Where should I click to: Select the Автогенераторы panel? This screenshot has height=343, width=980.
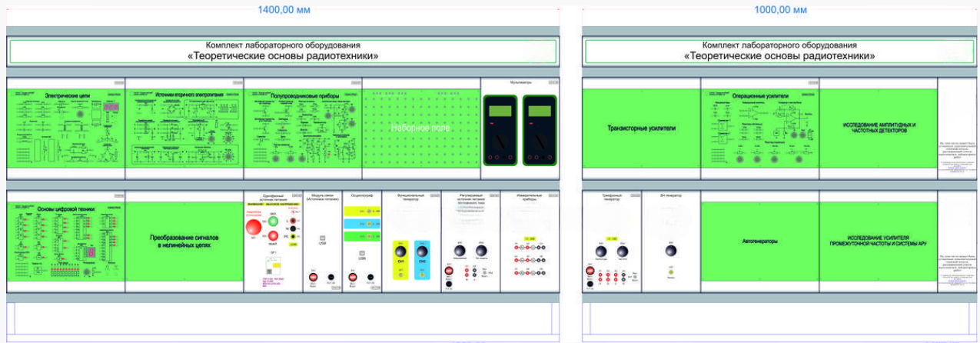point(759,241)
